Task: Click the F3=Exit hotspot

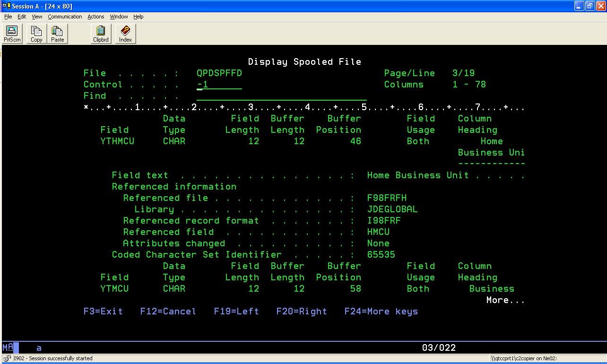Action: click(103, 311)
